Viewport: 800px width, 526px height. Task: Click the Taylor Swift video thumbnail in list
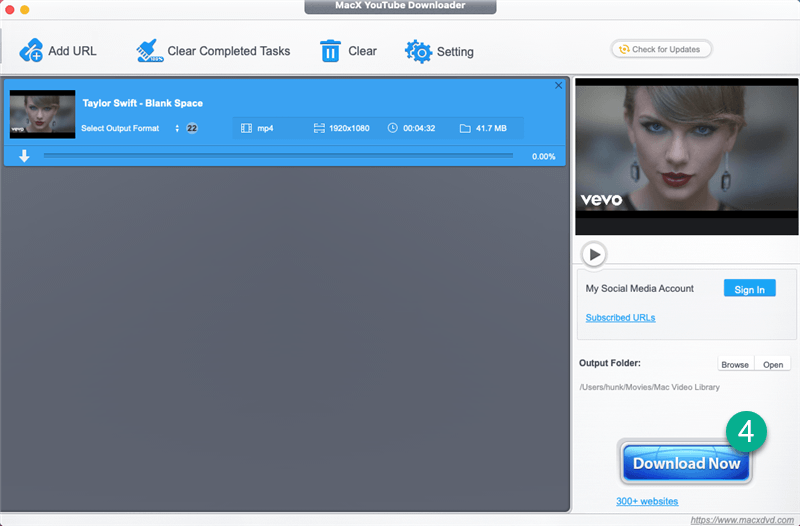coord(42,114)
